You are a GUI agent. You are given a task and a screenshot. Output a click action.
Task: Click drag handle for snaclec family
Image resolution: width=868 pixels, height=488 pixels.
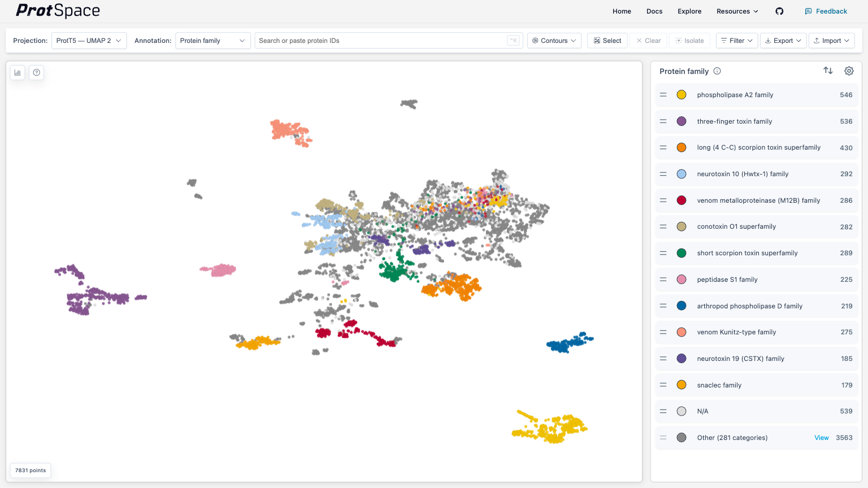[x=663, y=385]
